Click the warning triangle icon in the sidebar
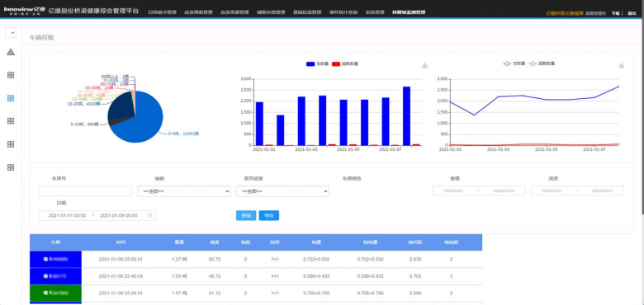The image size is (644, 305). click(11, 52)
